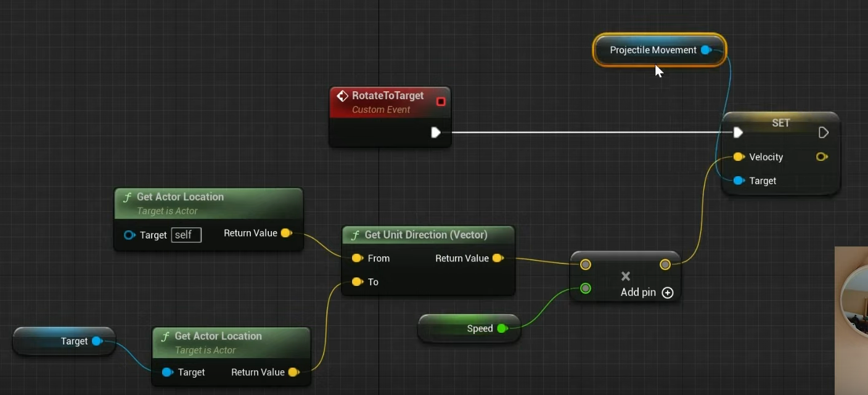Click the SET node's exec input pin
The width and height of the screenshot is (868, 395).
point(738,132)
